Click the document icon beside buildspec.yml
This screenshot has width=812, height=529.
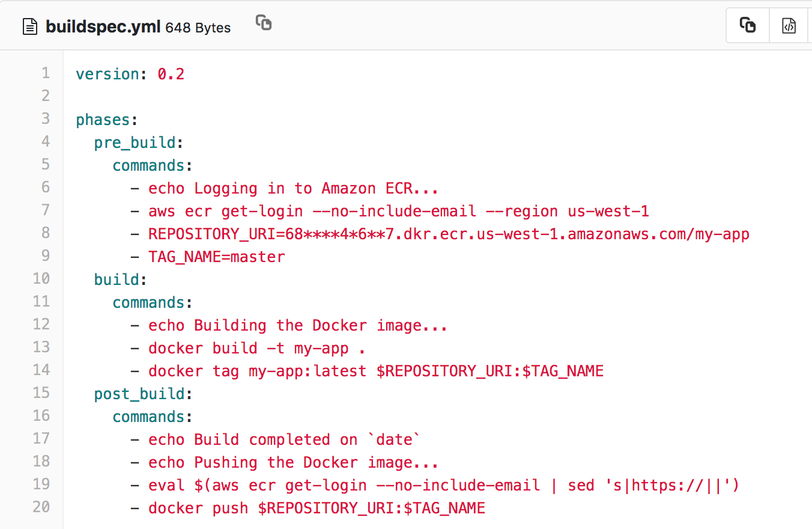[29, 26]
